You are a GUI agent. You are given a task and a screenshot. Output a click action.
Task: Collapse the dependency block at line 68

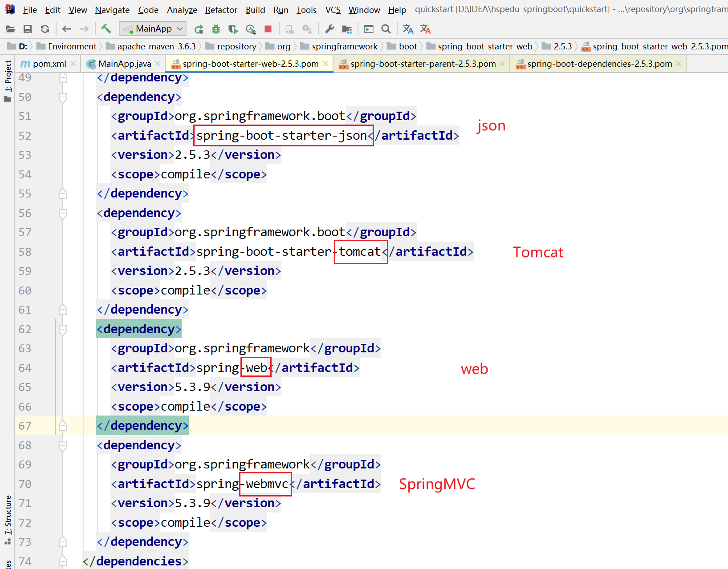tap(63, 446)
